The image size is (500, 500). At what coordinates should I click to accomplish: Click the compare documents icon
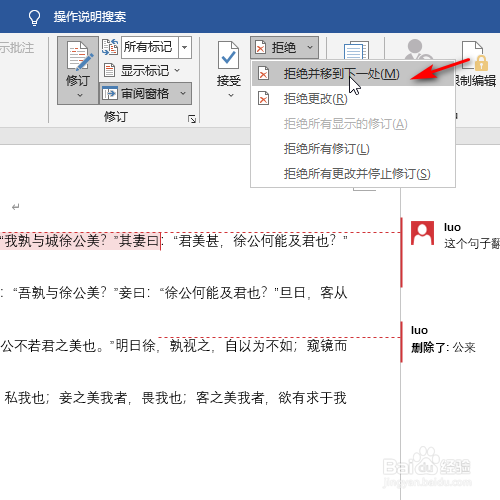click(x=356, y=50)
